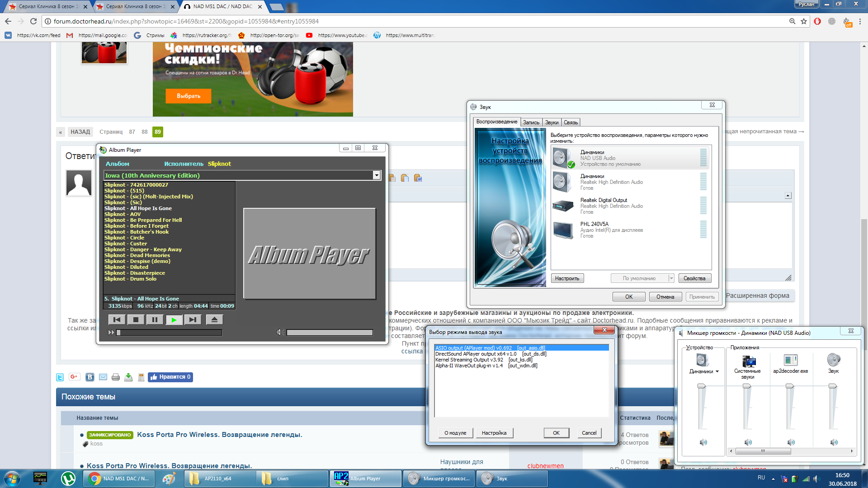The height and width of the screenshot is (488, 868).
Task: Share the topic via Google+ icon
Action: tap(75, 377)
